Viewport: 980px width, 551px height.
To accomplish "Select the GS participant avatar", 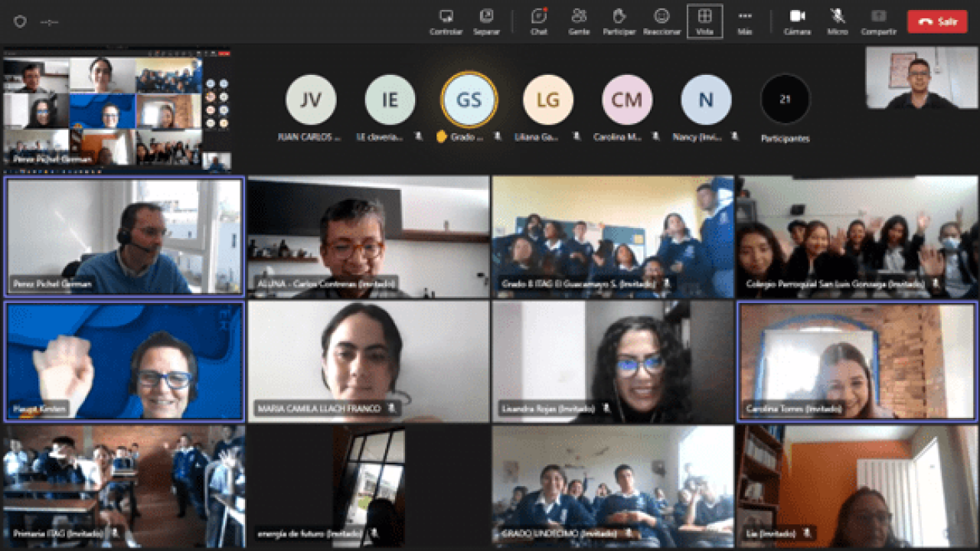I will tap(469, 99).
